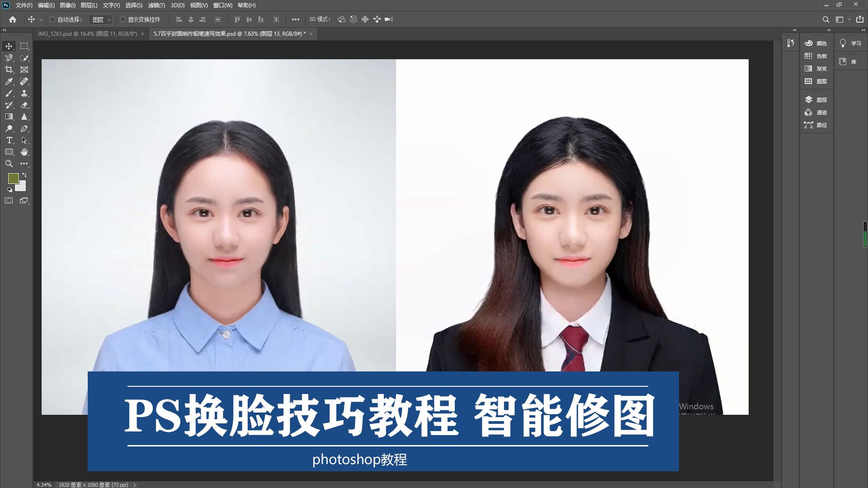This screenshot has height=488, width=868.
Task: Switch to the 通道 (Channels) panel
Action: coord(816,113)
